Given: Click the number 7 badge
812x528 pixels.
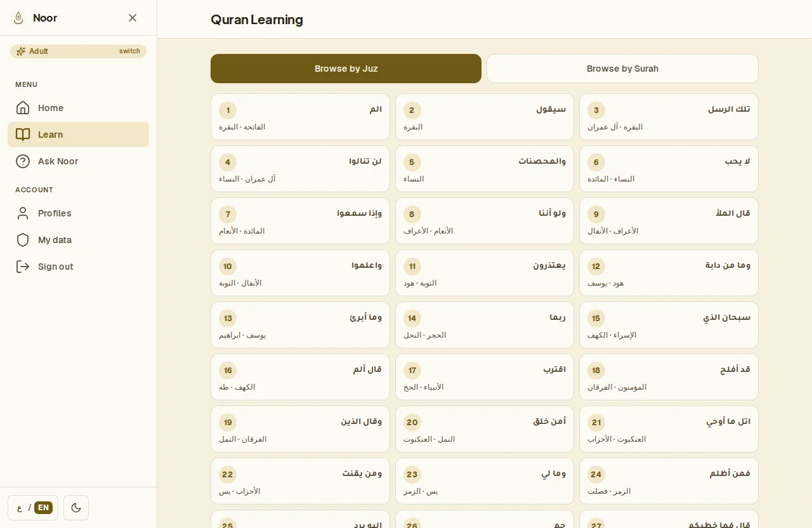Looking at the screenshot, I should [x=228, y=214].
